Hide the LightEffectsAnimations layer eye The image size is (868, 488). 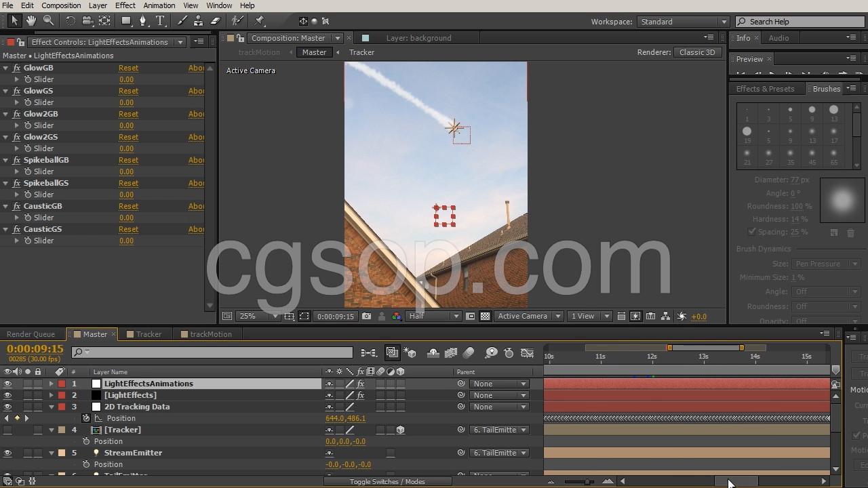pyautogui.click(x=7, y=384)
